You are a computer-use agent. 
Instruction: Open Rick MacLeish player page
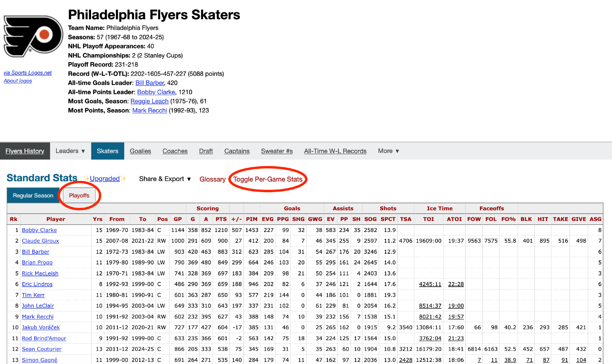[x=40, y=274]
